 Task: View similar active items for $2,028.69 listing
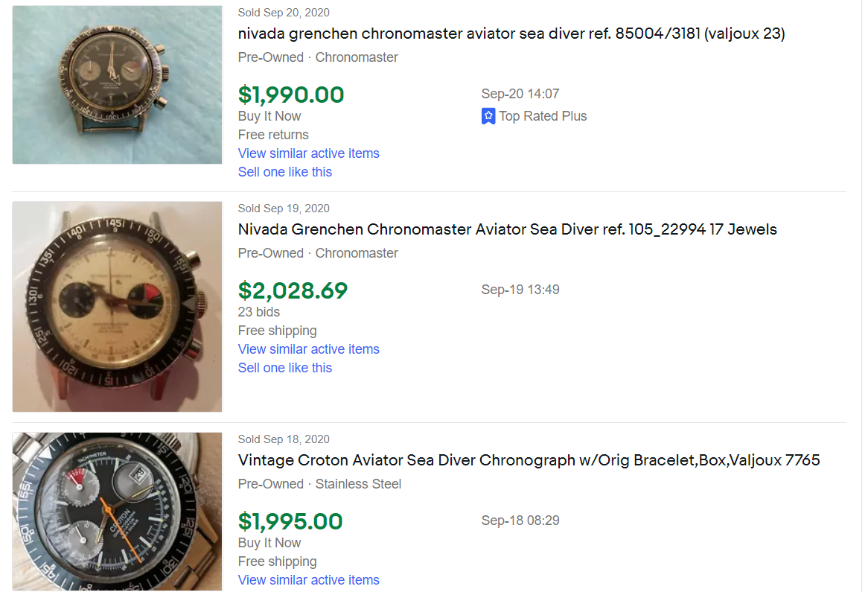click(x=308, y=349)
